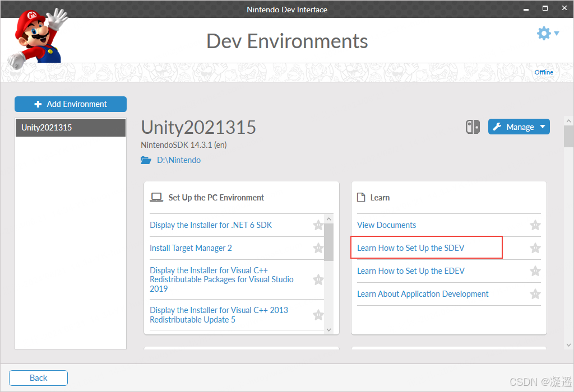Click the monitor icon on Set Up the PC Environment panel
The width and height of the screenshot is (574, 392).
pyautogui.click(x=156, y=197)
